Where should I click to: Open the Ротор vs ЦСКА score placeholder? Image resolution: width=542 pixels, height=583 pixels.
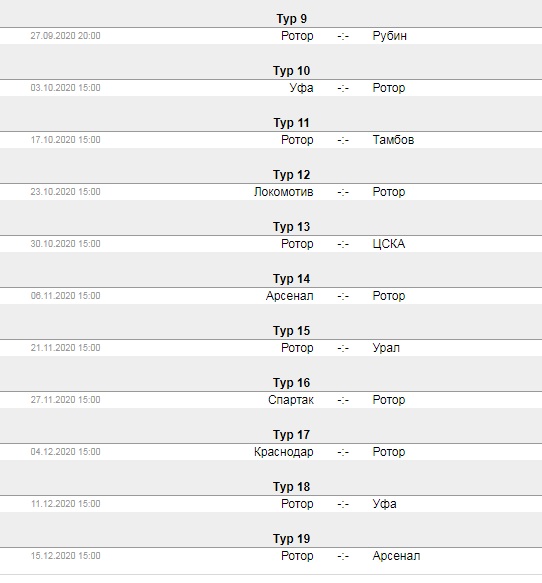(343, 244)
